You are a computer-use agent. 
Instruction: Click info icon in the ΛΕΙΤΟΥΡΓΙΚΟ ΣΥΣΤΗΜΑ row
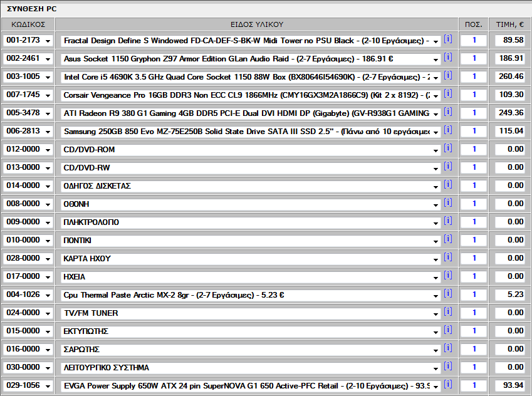point(448,366)
